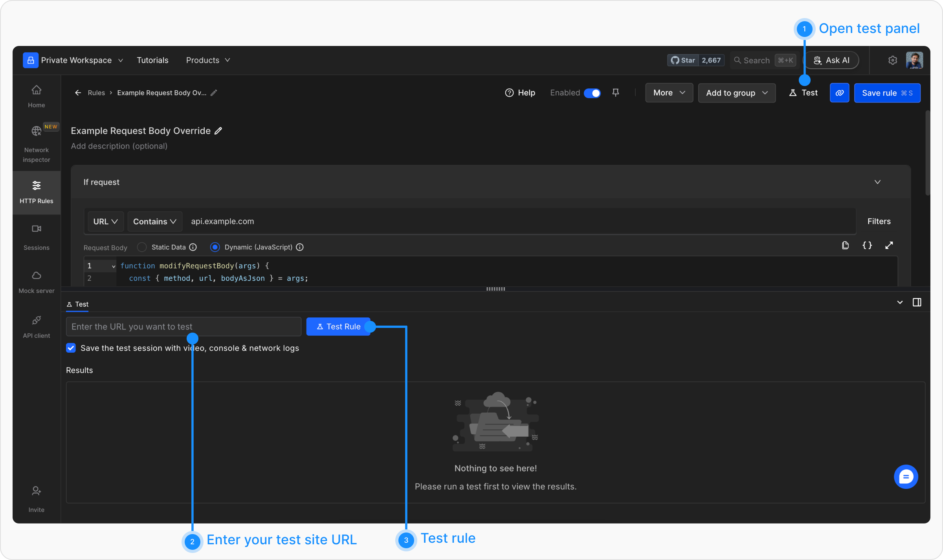This screenshot has height=560, width=943.
Task: Open the settings gear icon
Action: [892, 60]
